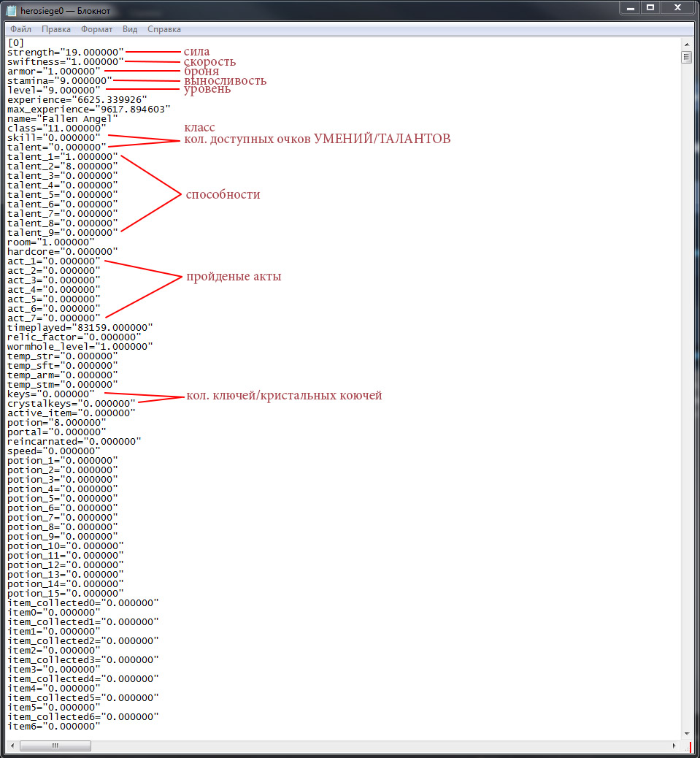Viewport: 700px width, 758px height.
Task: Click the line swiftness="1.000000"
Action: coord(65,62)
